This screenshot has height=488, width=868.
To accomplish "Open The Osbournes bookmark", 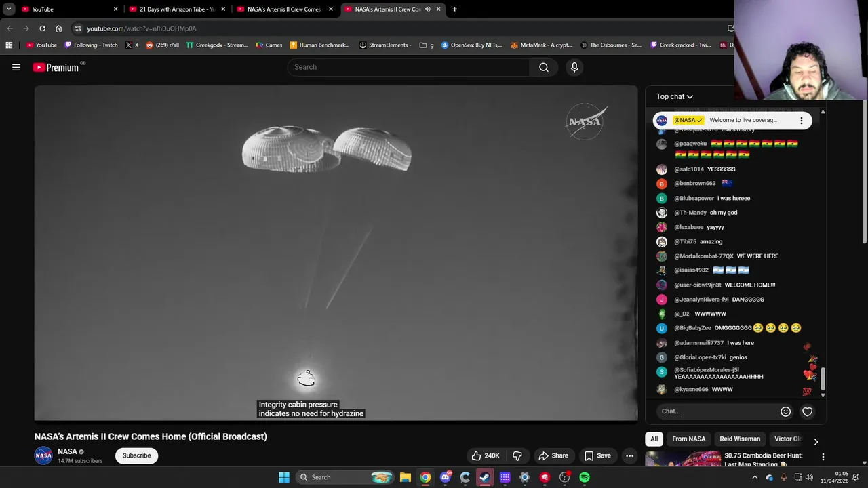I will click(x=610, y=45).
